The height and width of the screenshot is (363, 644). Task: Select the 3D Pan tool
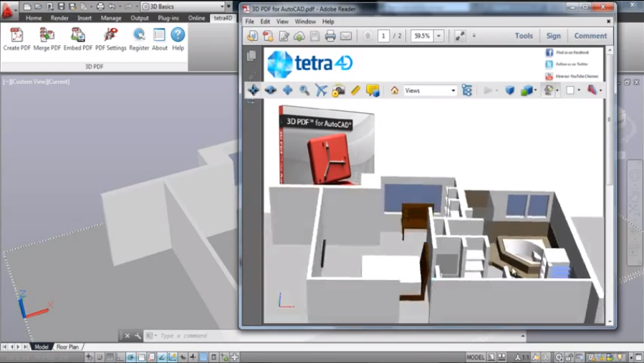click(287, 90)
